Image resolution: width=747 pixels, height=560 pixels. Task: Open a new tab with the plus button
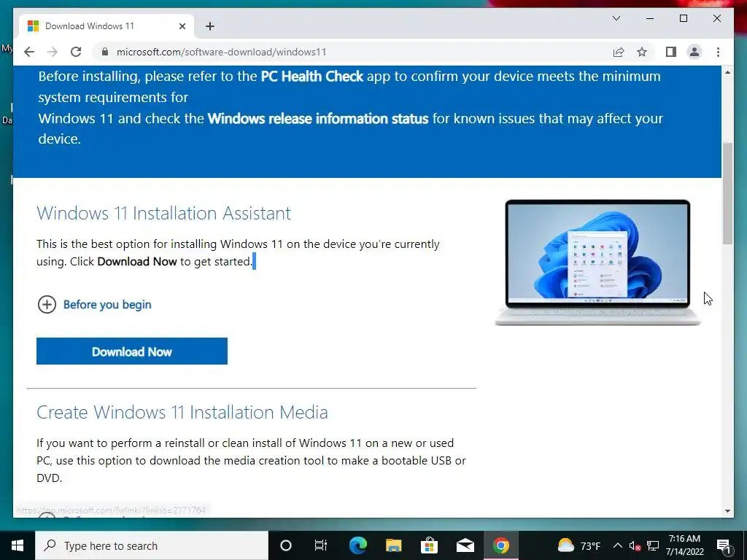[x=209, y=26]
